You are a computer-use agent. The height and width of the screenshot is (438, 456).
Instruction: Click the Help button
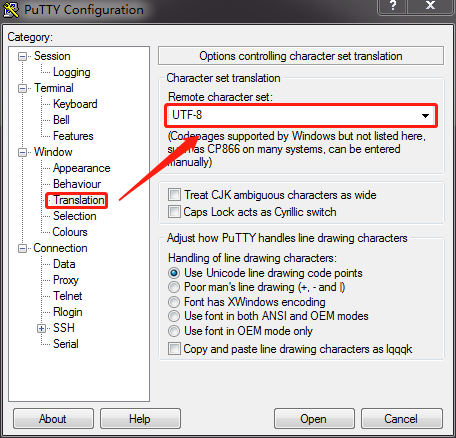(x=140, y=419)
